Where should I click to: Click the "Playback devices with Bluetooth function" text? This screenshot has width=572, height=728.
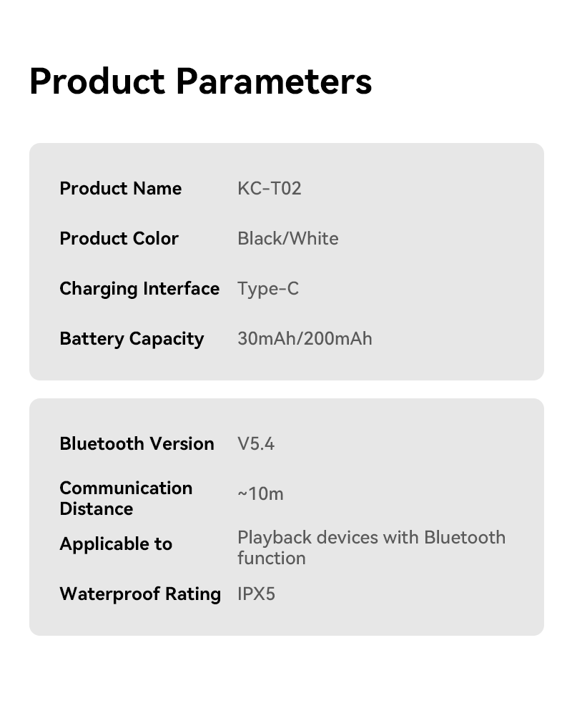pos(371,548)
